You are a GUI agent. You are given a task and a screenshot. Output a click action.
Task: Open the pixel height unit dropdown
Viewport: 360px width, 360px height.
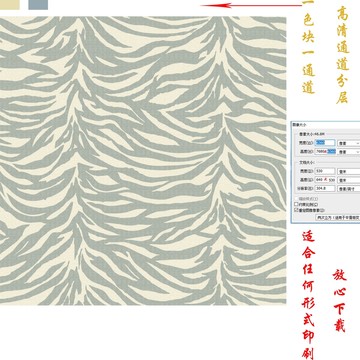point(349,152)
